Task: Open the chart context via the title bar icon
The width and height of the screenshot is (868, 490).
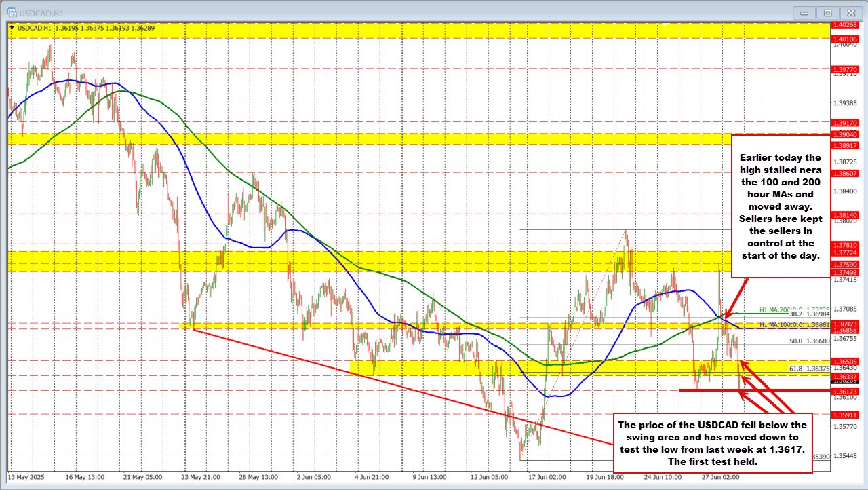Action: point(14,12)
